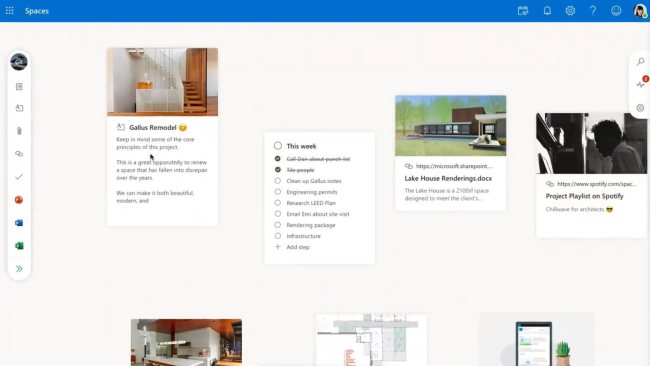Screen dimensions: 650x366
Task: Check off Research LEED Plan
Action: 278,203
